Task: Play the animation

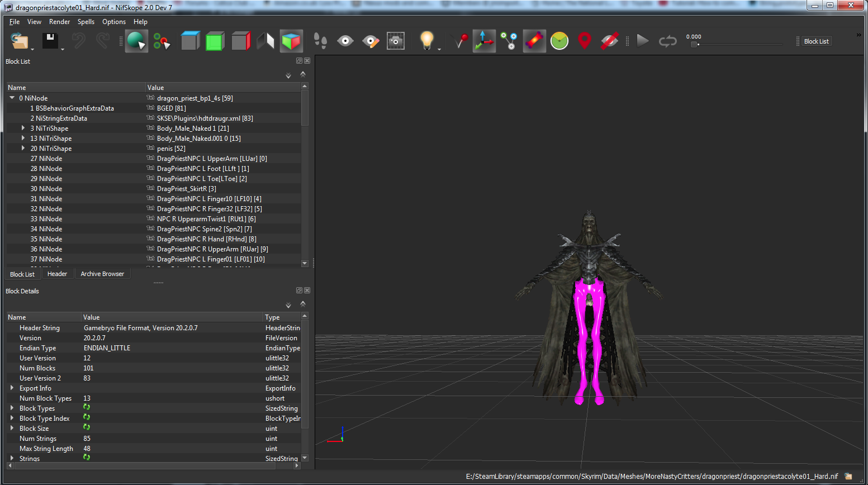Action: point(643,41)
